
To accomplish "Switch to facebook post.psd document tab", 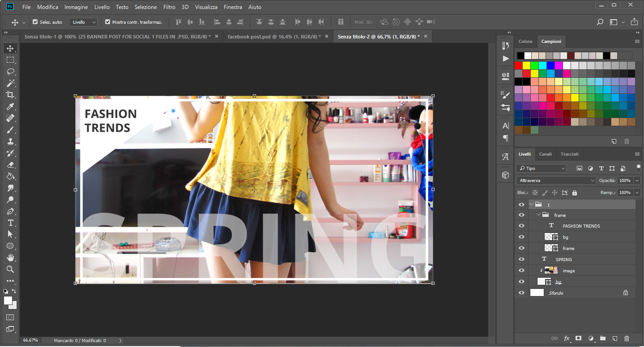I will pos(274,37).
